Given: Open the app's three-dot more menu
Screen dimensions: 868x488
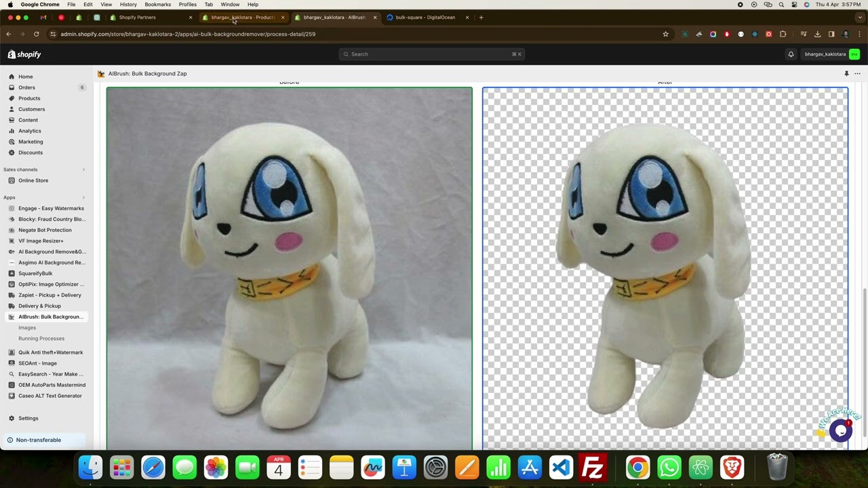Looking at the screenshot, I should coord(857,73).
